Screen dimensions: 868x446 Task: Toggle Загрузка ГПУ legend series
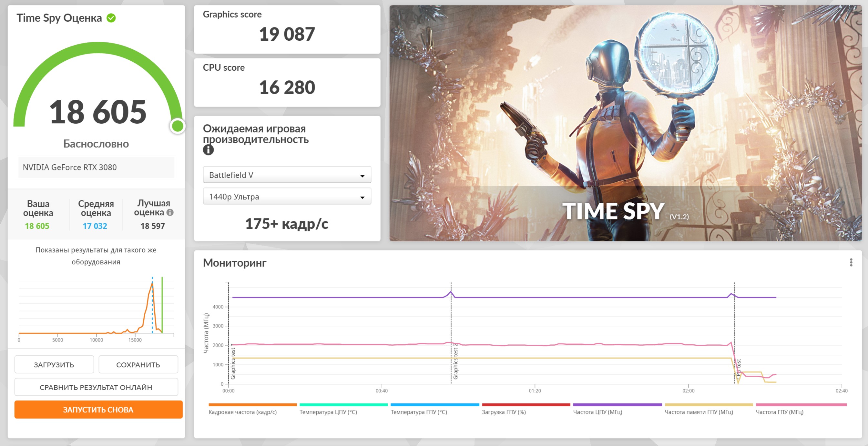point(504,412)
